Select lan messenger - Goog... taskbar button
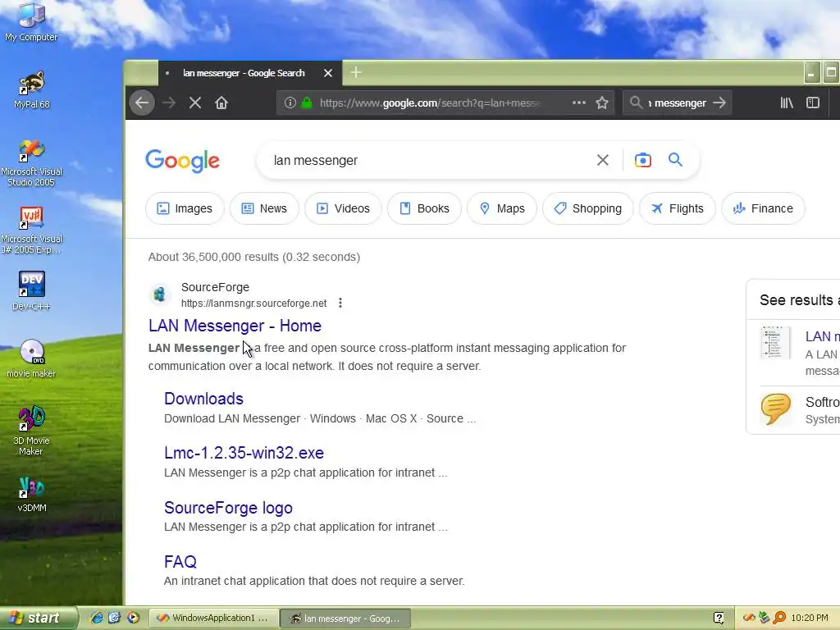The width and height of the screenshot is (840, 630). [x=345, y=619]
